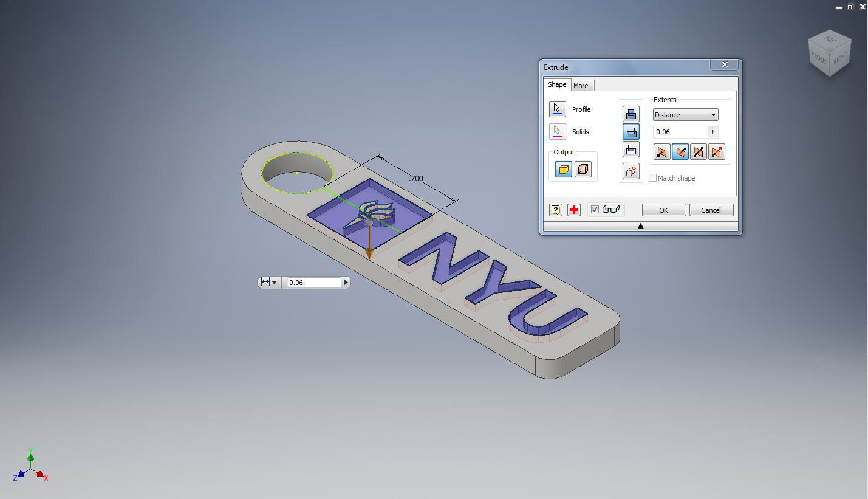Choose the Join operation button
The width and height of the screenshot is (868, 499).
coord(631,114)
